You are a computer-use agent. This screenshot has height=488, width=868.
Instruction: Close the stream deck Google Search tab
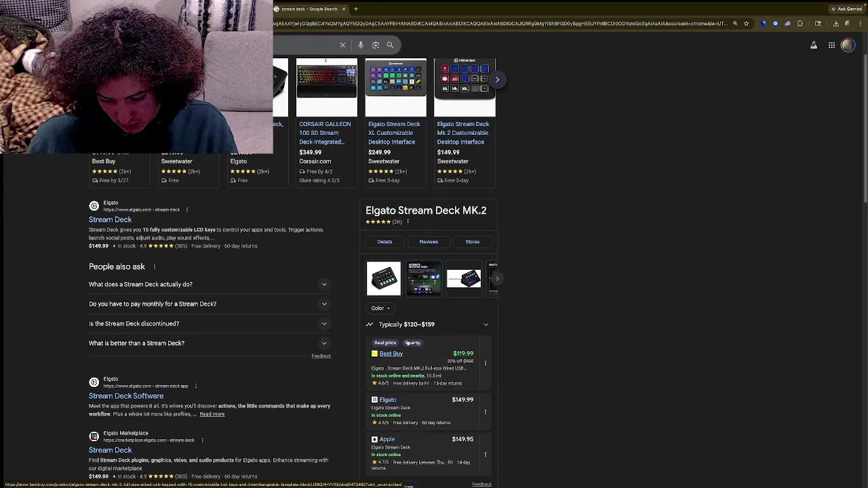click(344, 9)
